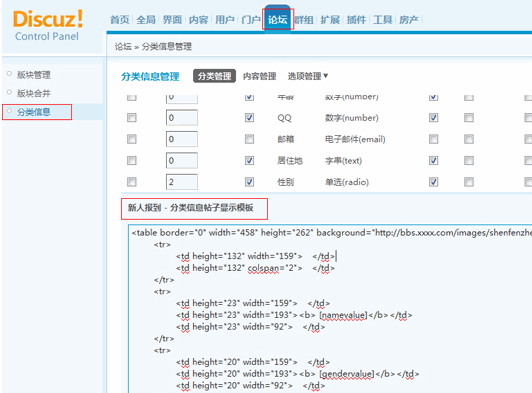Viewport: 532px width, 393px height.
Task: Click the display order field for QQ
Action: click(x=182, y=118)
